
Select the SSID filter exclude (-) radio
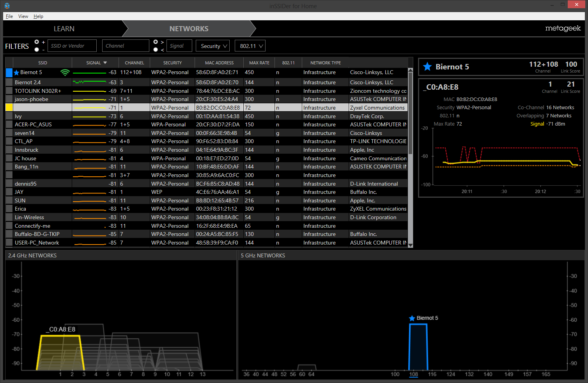(x=37, y=50)
